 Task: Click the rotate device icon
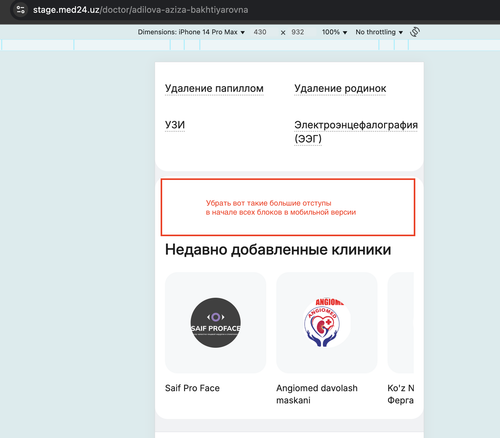click(415, 32)
